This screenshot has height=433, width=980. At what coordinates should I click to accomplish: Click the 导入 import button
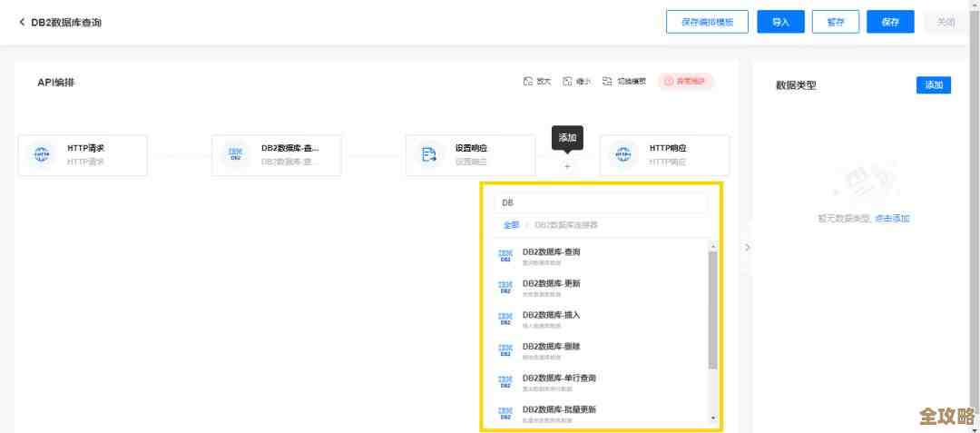[780, 22]
